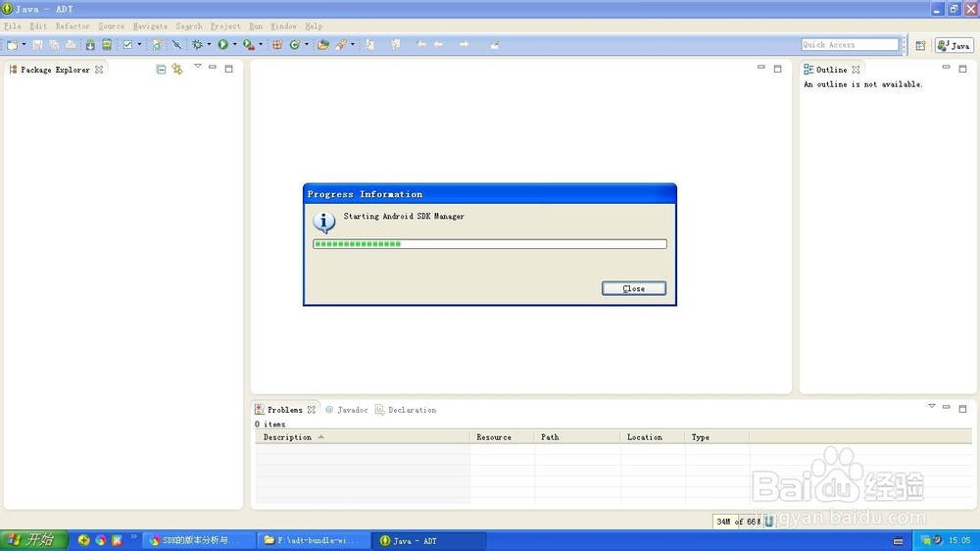Click the Last Edit Location arrow icon
The image size is (980, 551).
[421, 44]
